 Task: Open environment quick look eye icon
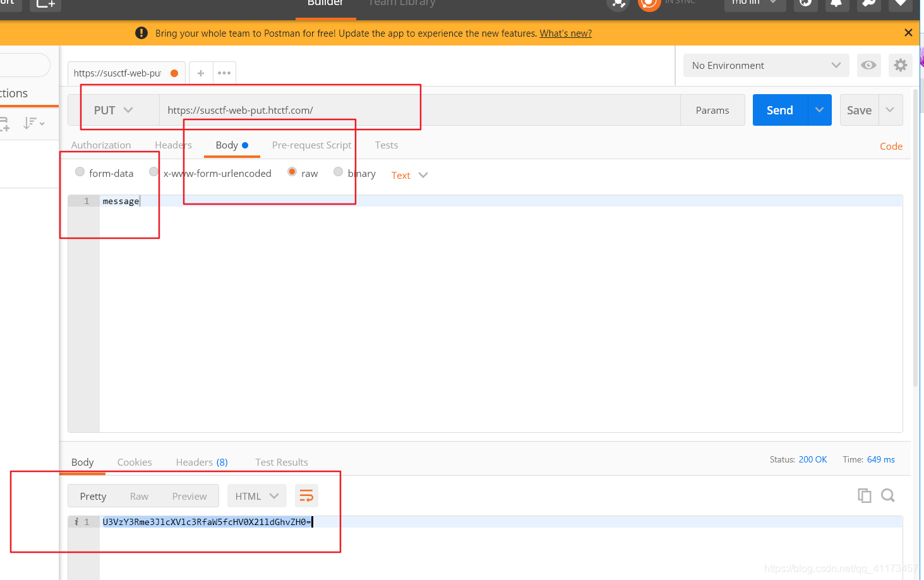[868, 65]
